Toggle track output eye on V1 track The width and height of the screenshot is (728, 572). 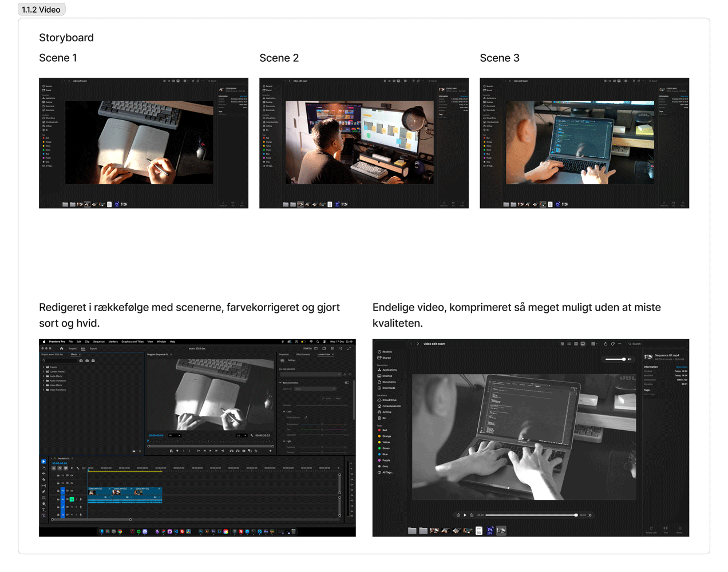pos(72,491)
